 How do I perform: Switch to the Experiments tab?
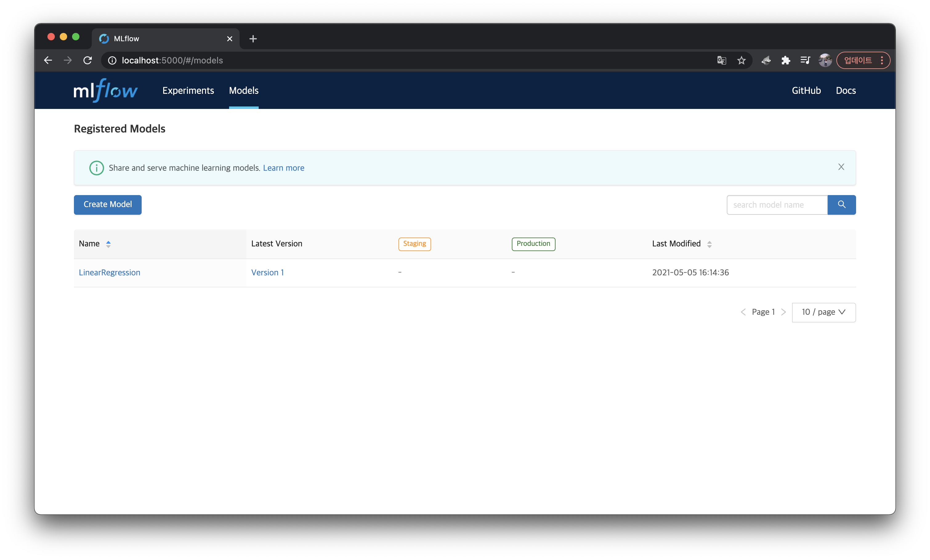(188, 90)
